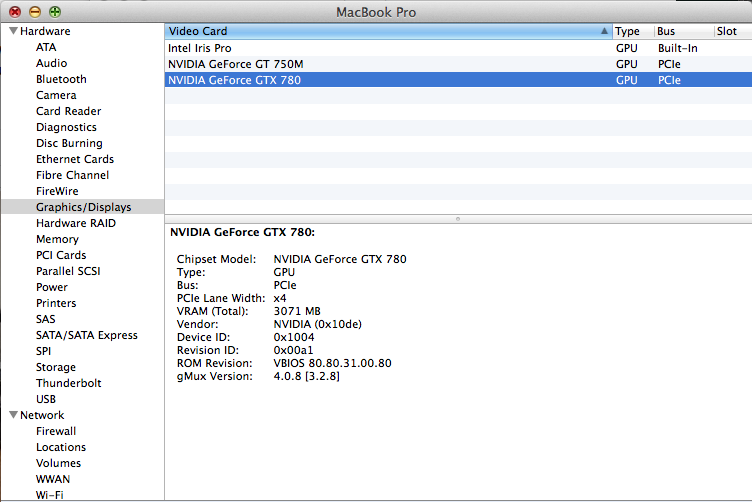This screenshot has height=502, width=752.
Task: Select Graphics/Displays entry
Action: coord(83,207)
